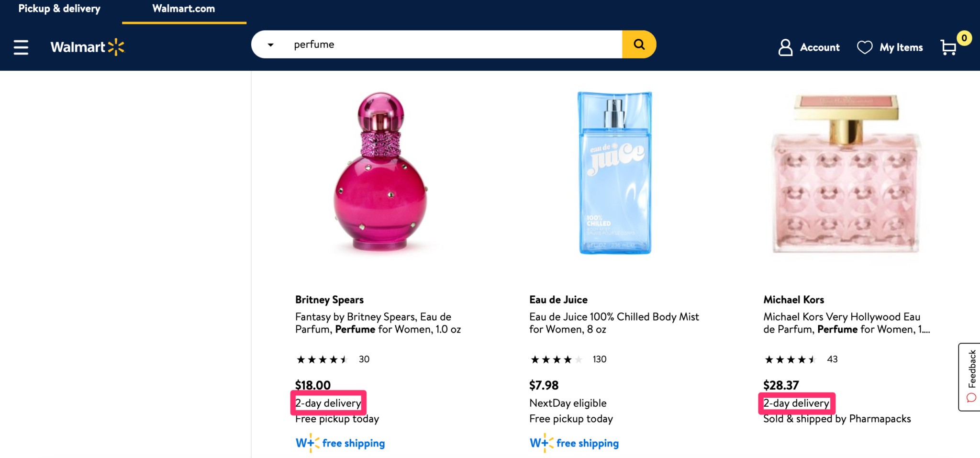Select the Walmart.com tab

pos(184,9)
